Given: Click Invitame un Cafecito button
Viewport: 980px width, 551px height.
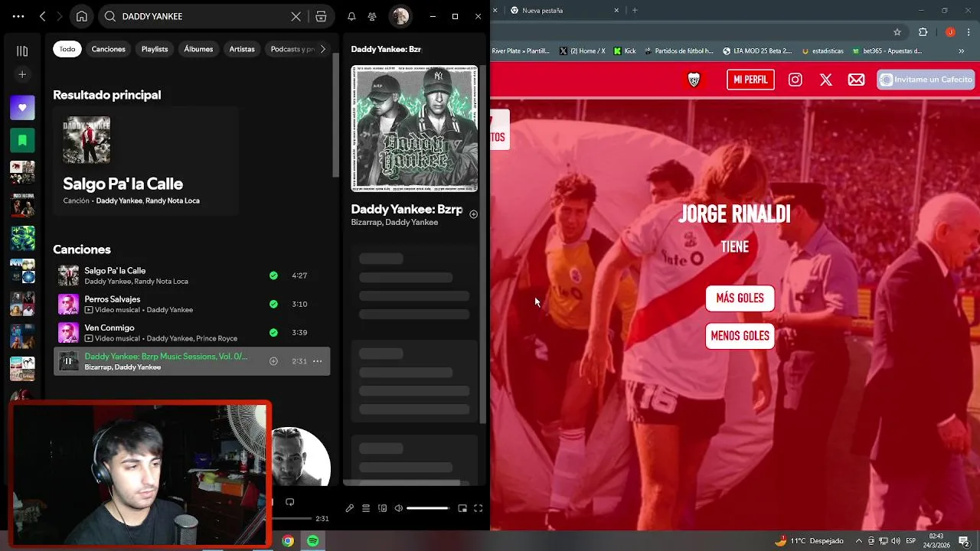Looking at the screenshot, I should pos(926,80).
